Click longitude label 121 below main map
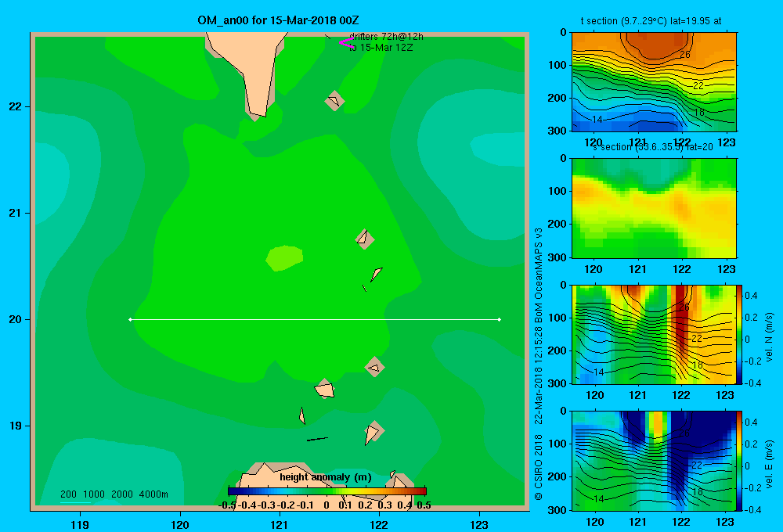783x532 pixels. [x=280, y=524]
